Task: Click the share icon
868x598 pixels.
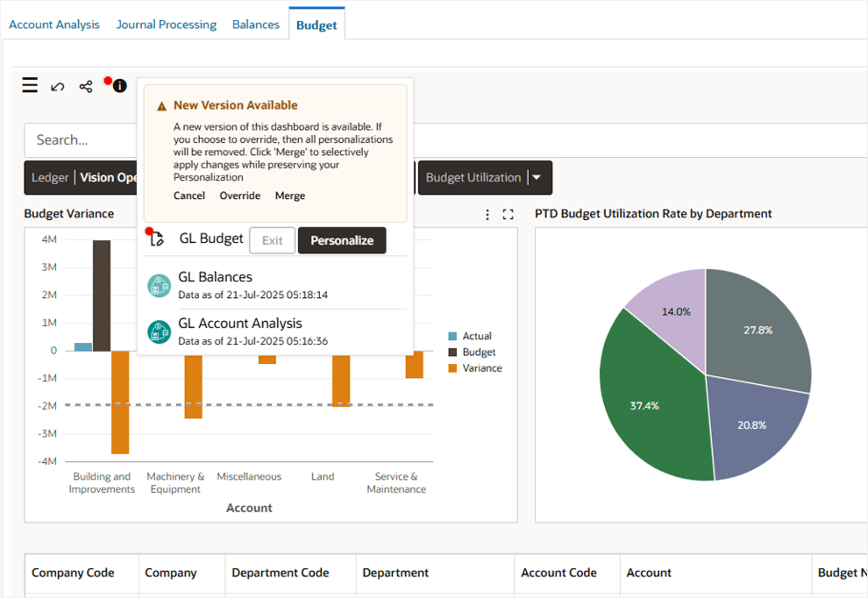Action: tap(86, 86)
